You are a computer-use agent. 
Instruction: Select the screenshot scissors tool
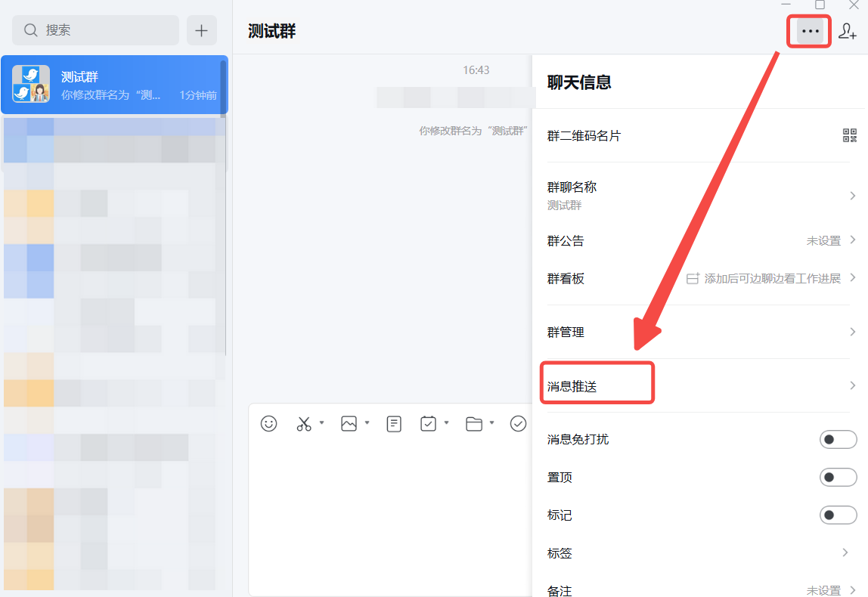pos(304,424)
